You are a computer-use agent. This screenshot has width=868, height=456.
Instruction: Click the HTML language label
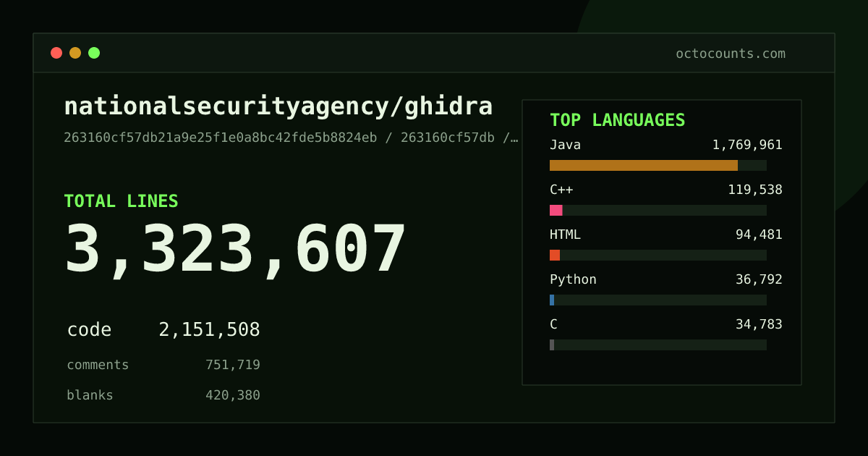pos(565,235)
